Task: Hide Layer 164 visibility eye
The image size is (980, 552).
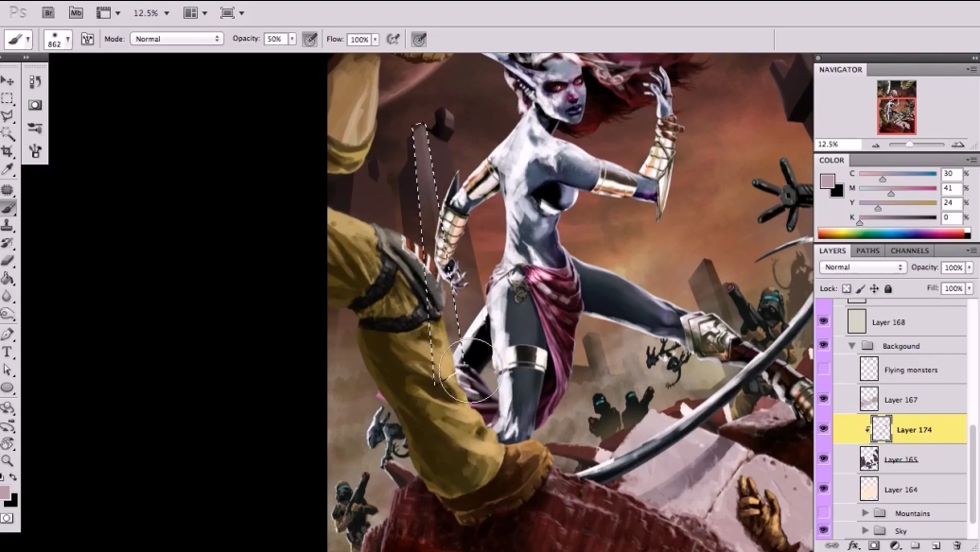Action: click(x=823, y=489)
